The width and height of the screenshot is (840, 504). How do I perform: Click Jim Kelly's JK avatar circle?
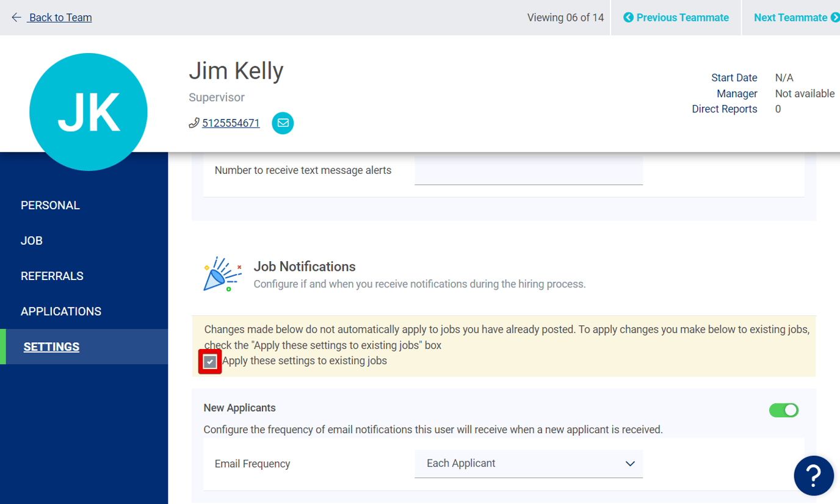pyautogui.click(x=88, y=112)
